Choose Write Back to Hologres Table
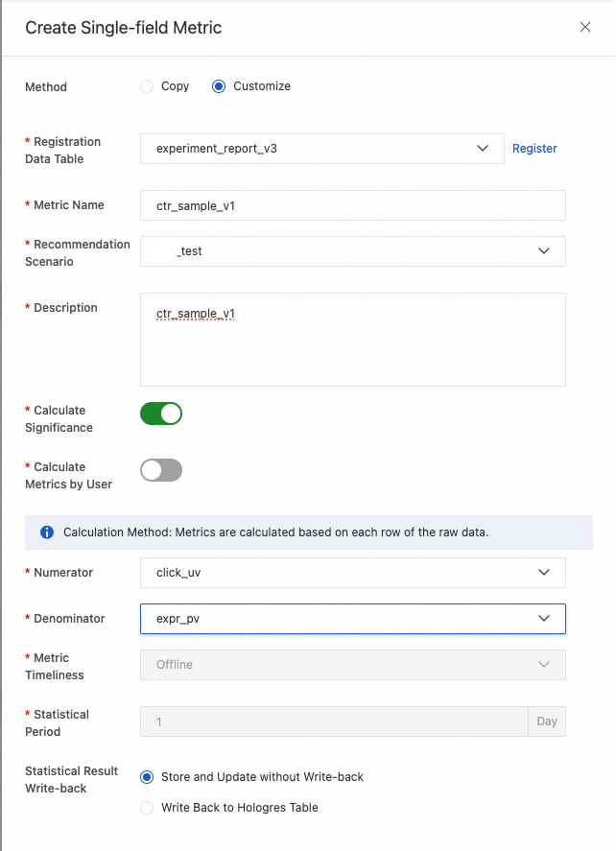 pyautogui.click(x=147, y=808)
